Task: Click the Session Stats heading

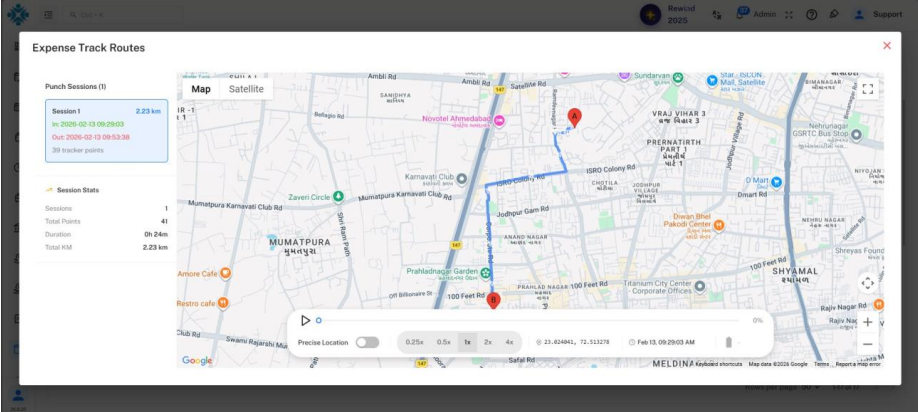Action: point(78,190)
